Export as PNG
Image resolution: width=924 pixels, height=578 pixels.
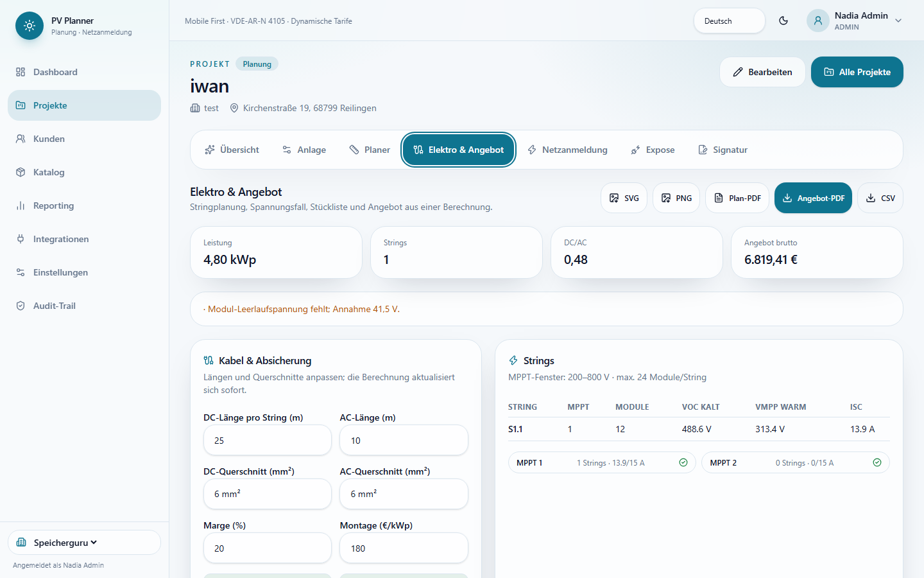click(x=676, y=198)
